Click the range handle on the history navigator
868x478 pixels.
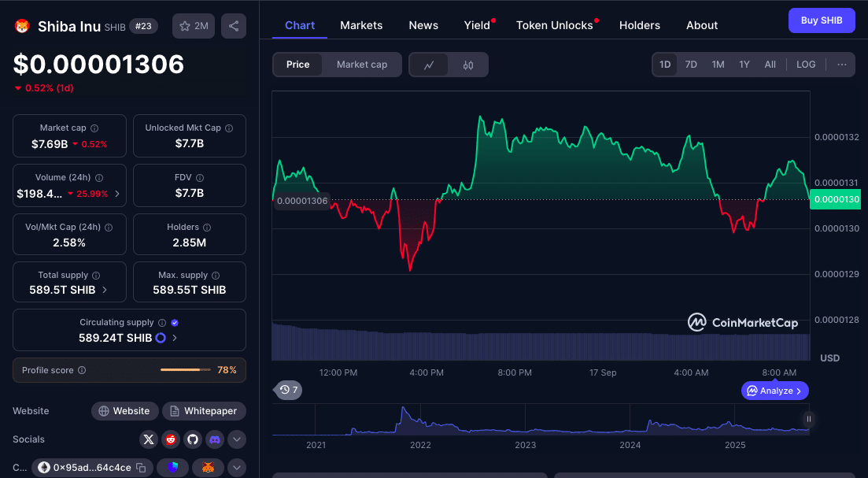click(809, 419)
